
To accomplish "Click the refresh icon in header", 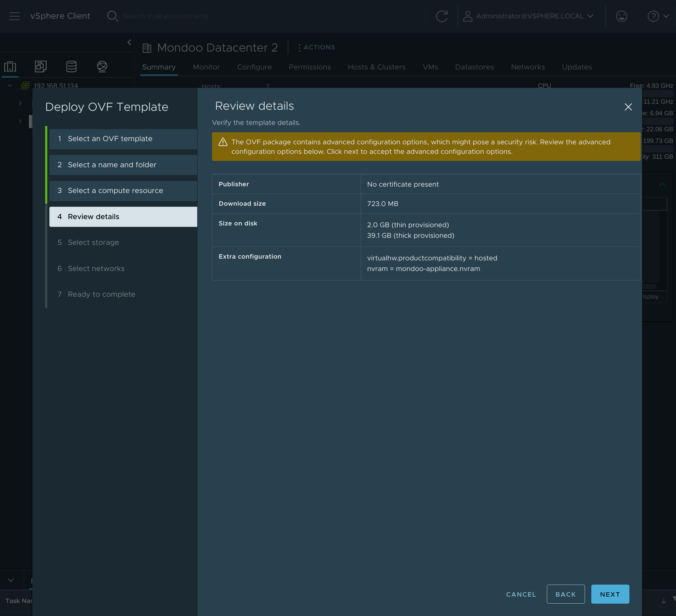I will tap(441, 16).
